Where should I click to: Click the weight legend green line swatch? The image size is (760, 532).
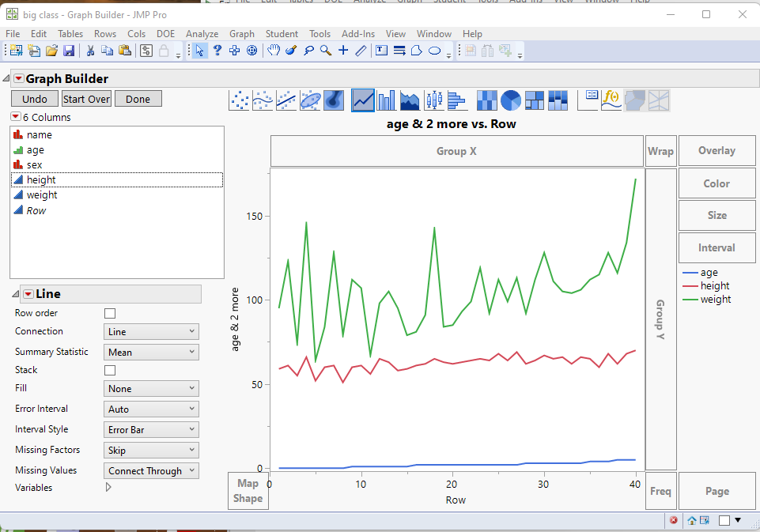[x=690, y=300]
